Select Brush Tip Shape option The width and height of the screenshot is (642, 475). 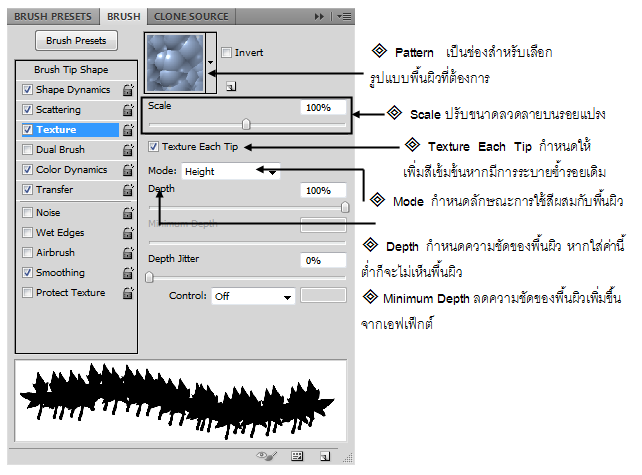[x=71, y=70]
